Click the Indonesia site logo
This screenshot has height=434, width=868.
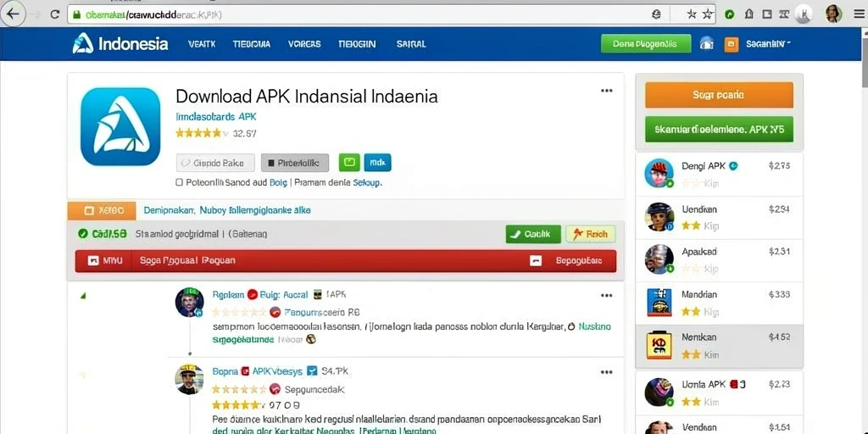coord(120,44)
